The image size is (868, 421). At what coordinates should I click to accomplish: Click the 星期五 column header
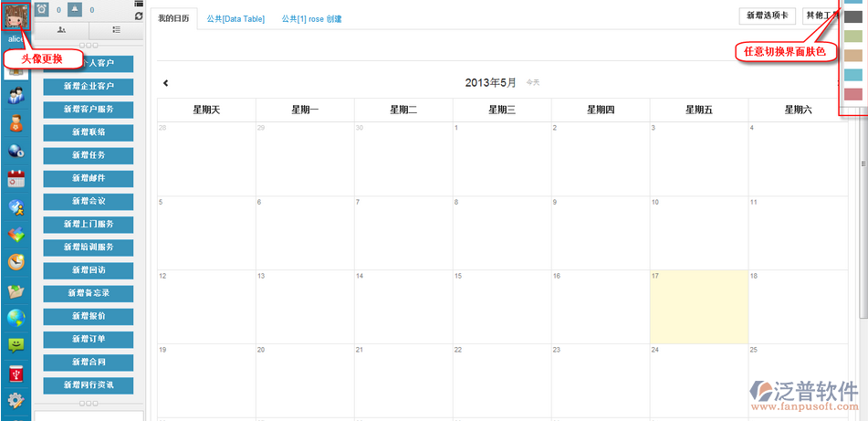click(699, 111)
